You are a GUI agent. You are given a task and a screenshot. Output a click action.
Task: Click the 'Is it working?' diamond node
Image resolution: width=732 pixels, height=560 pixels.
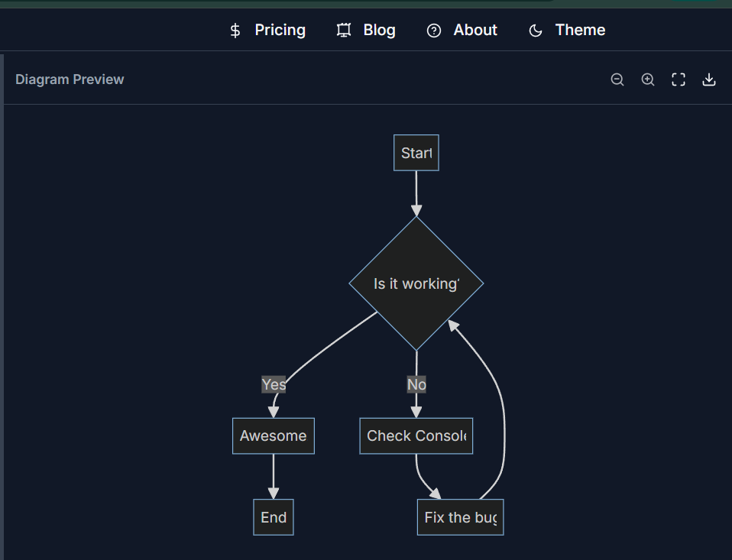click(x=416, y=283)
